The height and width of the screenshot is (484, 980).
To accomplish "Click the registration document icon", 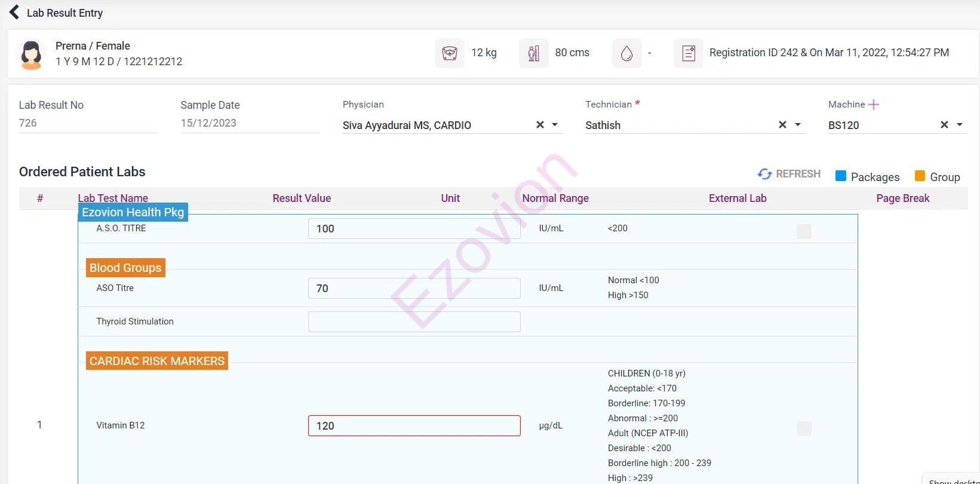I will click(x=688, y=53).
